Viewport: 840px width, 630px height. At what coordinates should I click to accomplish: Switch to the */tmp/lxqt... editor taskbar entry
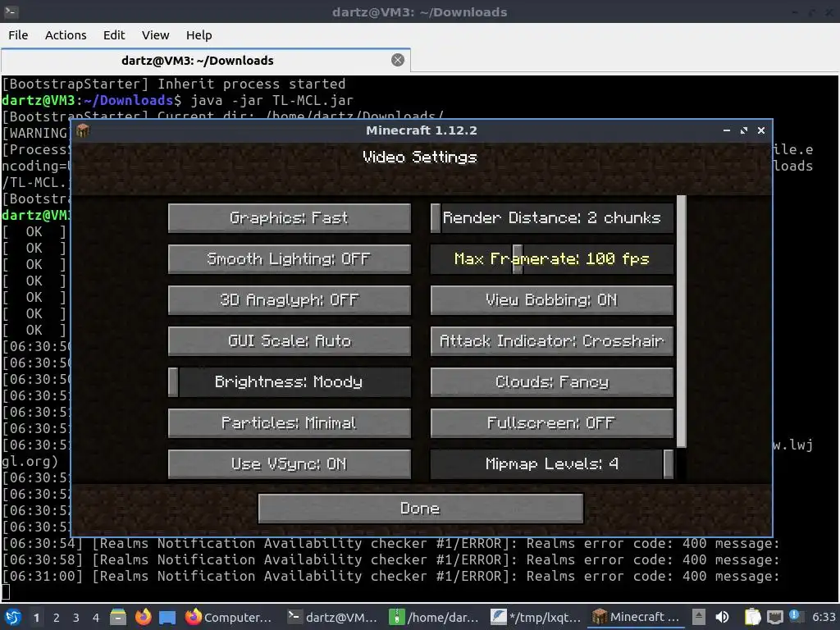[536, 617]
